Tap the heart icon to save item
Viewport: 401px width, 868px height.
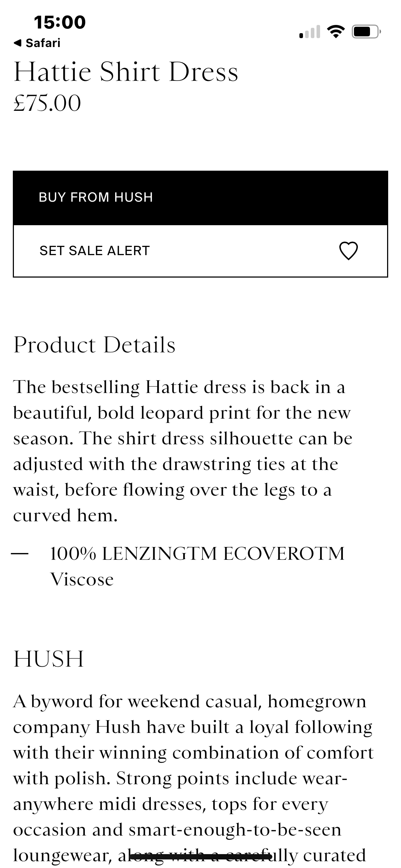[348, 251]
